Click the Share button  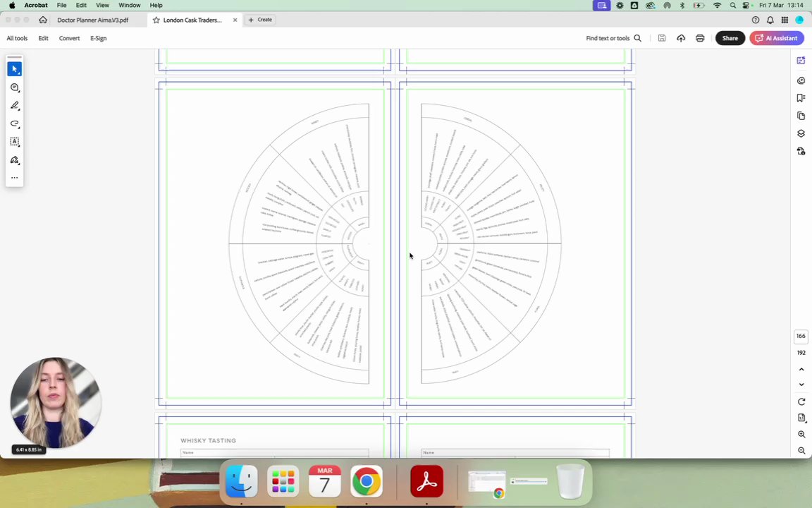tap(730, 38)
